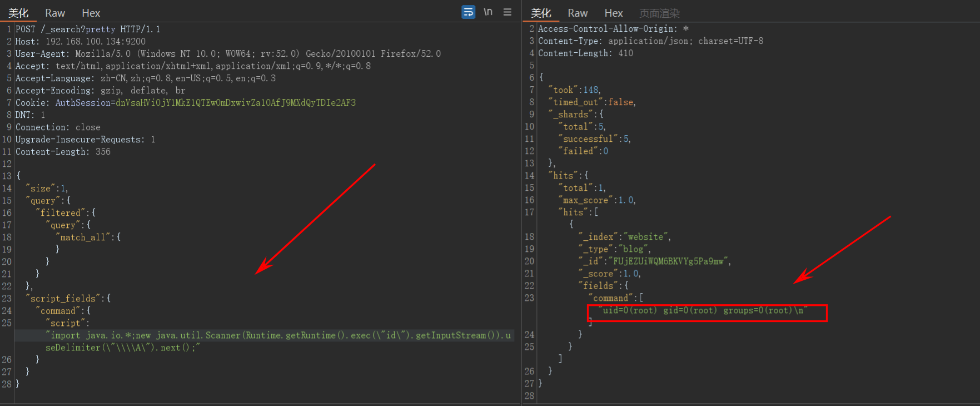Switch to the request Raw tab
Image resolution: width=980 pixels, height=406 pixels.
(55, 13)
